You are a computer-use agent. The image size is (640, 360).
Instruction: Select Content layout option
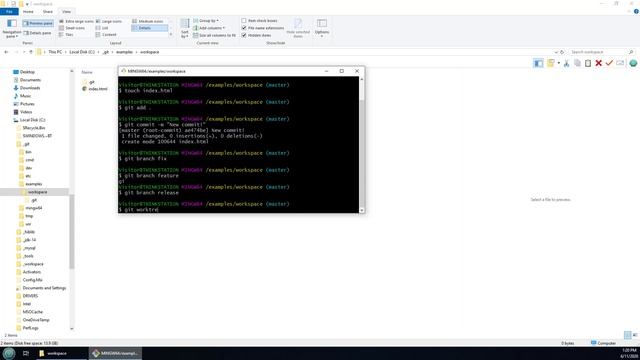click(106, 35)
